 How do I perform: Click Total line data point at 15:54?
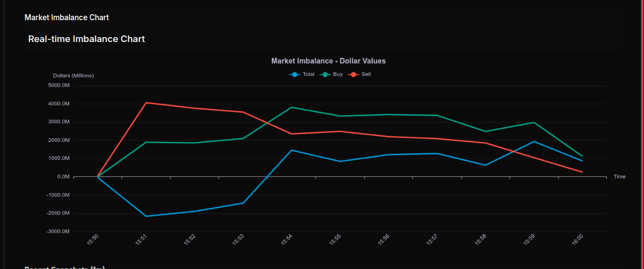click(291, 150)
